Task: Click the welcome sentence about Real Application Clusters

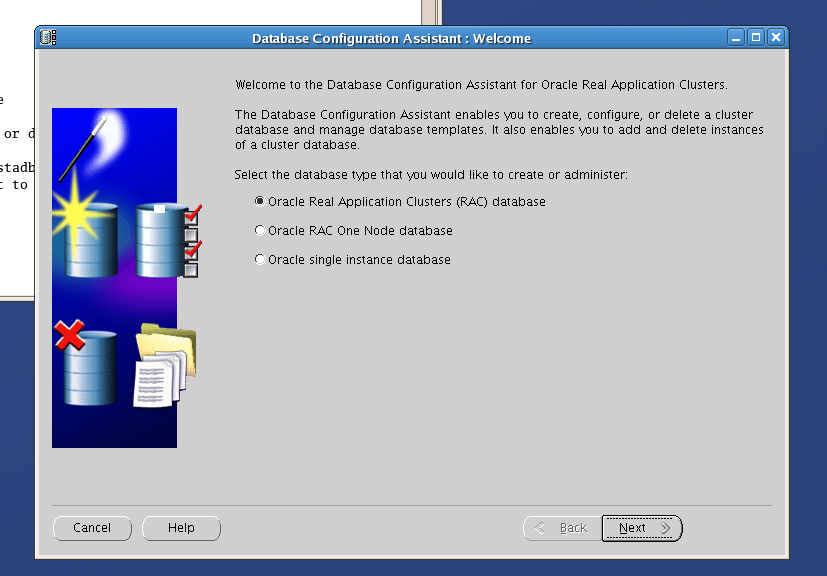Action: [482, 85]
